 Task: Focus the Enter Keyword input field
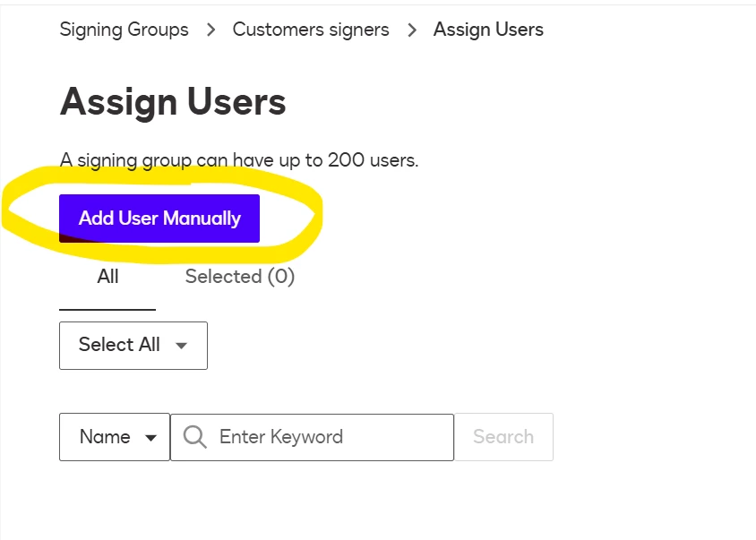pyautogui.click(x=312, y=437)
